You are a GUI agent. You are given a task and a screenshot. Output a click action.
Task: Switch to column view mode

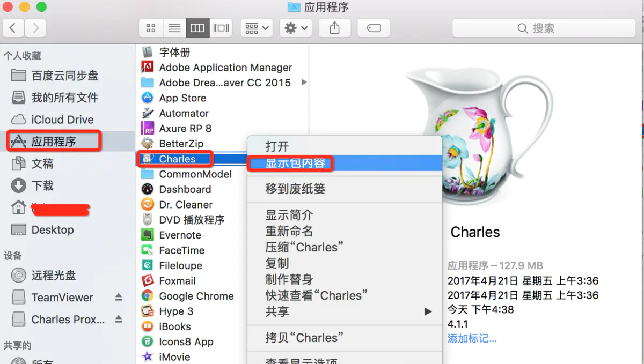click(197, 28)
